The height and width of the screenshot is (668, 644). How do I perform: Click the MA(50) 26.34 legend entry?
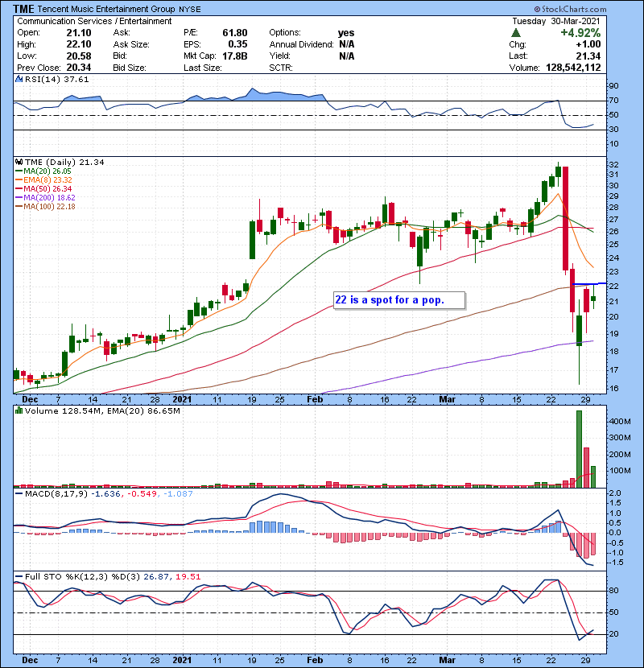43,188
